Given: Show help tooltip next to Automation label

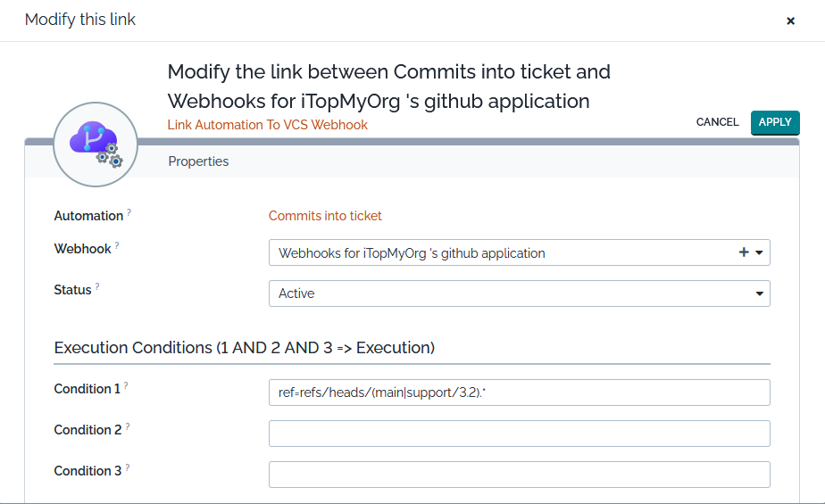Looking at the screenshot, I should point(129,212).
